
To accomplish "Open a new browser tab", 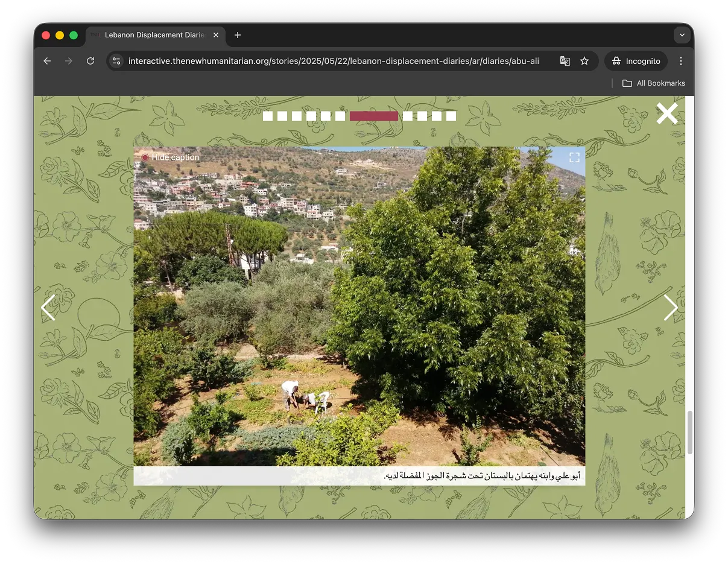I will coord(238,35).
